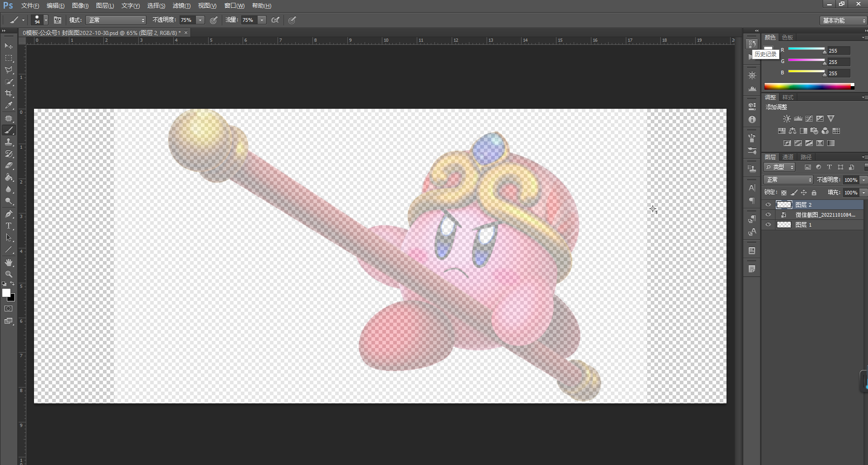Open brush mode 正常 dropdown
The width and height of the screenshot is (868, 465).
116,20
